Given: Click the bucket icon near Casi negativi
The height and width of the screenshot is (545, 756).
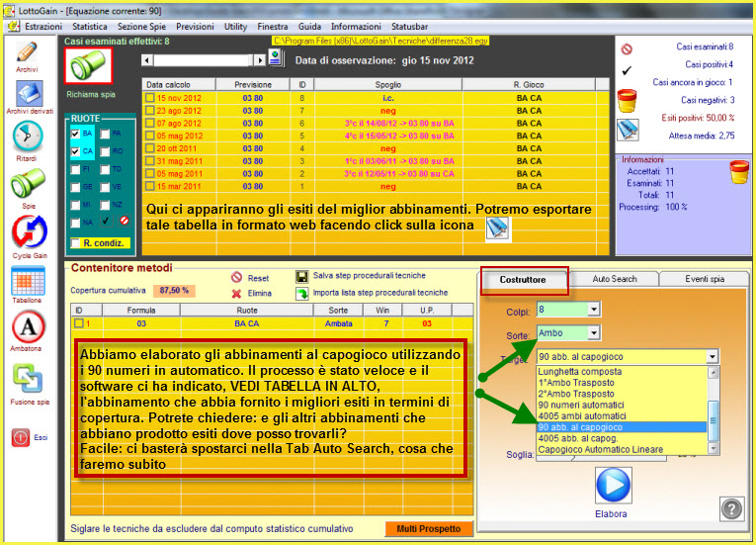Looking at the screenshot, I should tap(627, 101).
